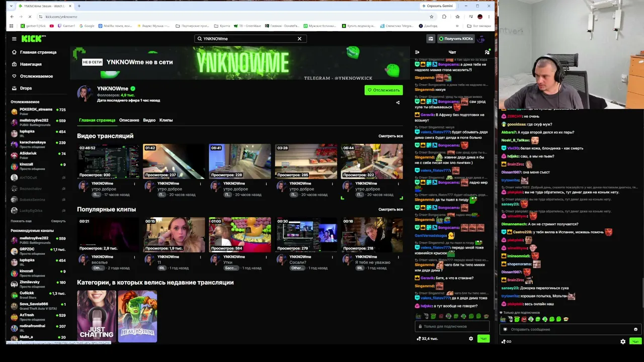644x362 pixels.
Task: Open Отслеживаемое in the sidebar menu
Action: 32,76
